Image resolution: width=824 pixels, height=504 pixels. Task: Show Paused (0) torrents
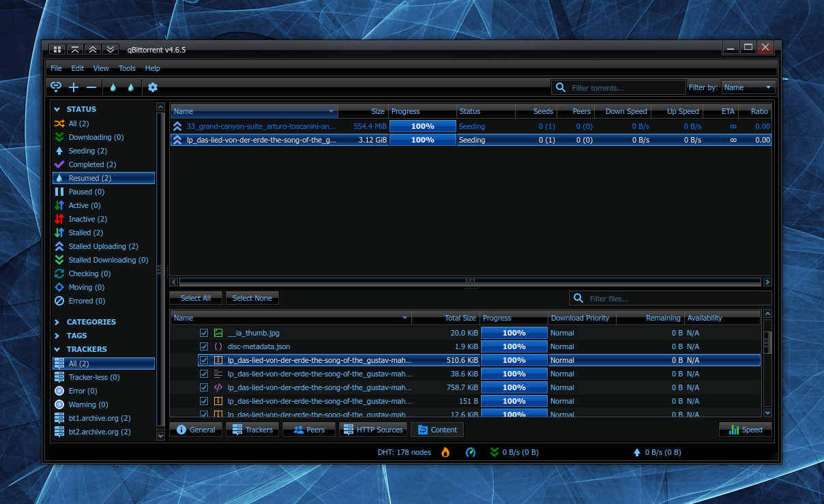104,192
